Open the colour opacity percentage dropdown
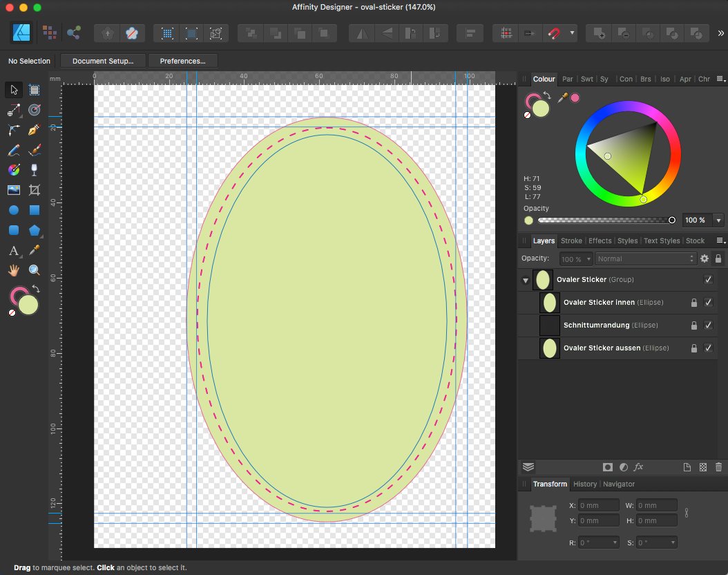 pos(719,220)
